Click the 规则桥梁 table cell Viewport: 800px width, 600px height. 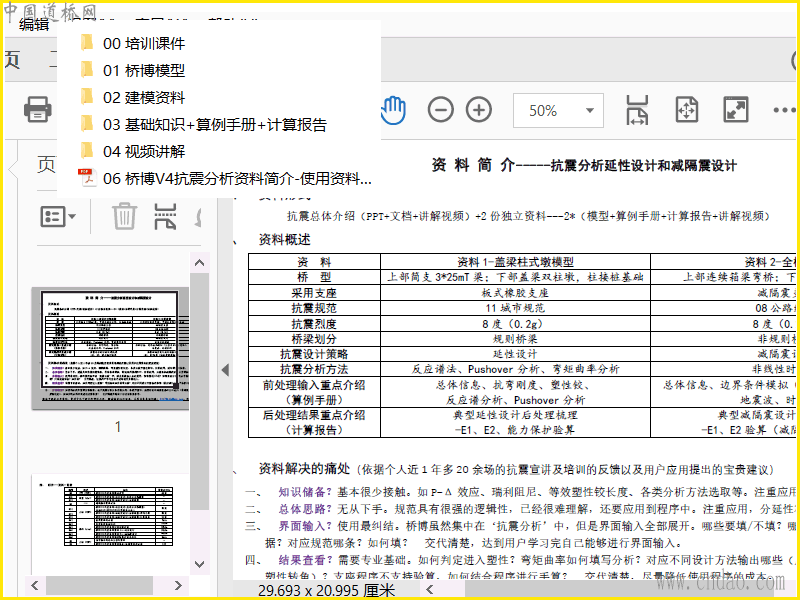[x=515, y=339]
